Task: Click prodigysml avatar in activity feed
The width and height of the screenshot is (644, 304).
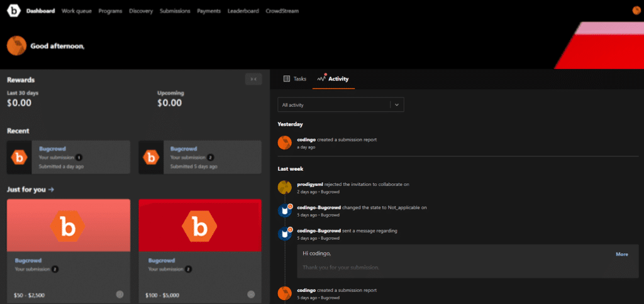Action: point(285,187)
